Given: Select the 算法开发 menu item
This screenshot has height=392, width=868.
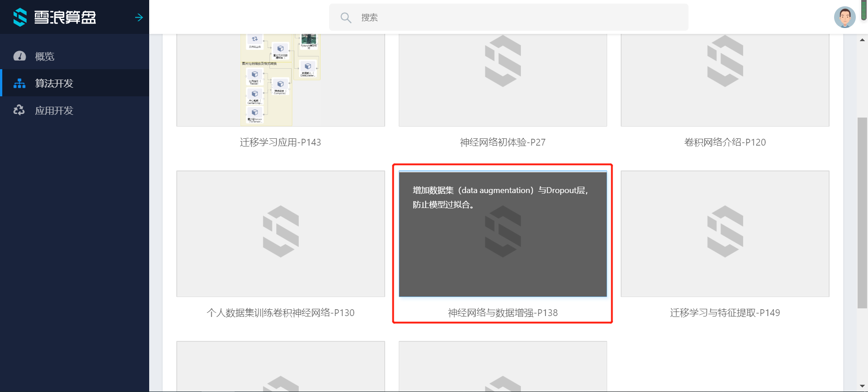Looking at the screenshot, I should 54,84.
